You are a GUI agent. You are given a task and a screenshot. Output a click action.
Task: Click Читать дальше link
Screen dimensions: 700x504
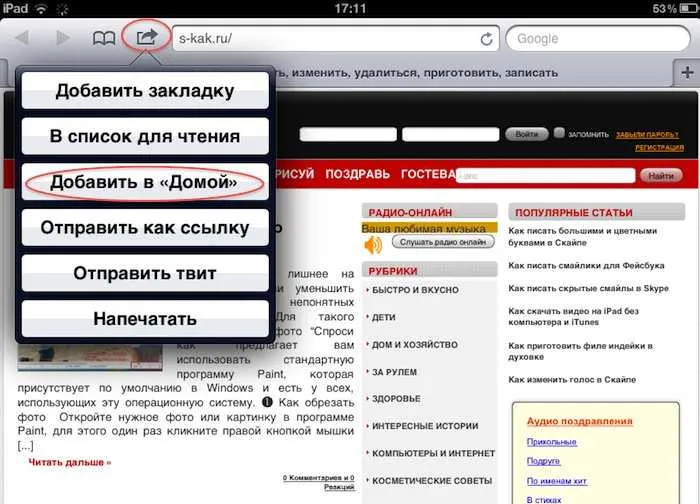pyautogui.click(x=70, y=462)
